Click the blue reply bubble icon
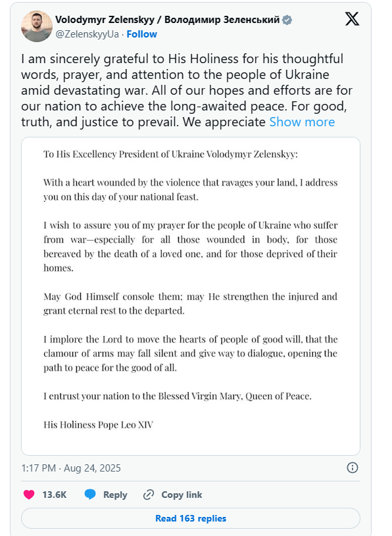Screen dimensions: 392x536 tap(90, 495)
